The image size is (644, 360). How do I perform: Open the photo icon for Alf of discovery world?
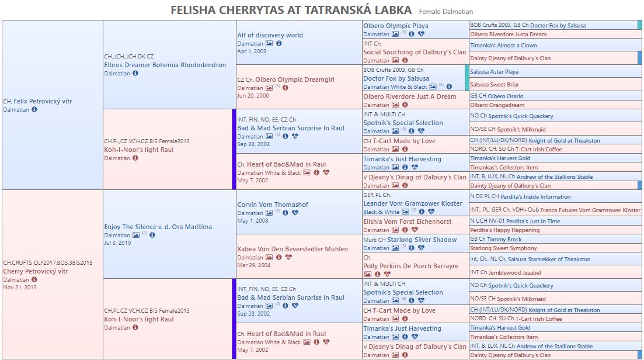pyautogui.click(x=269, y=44)
